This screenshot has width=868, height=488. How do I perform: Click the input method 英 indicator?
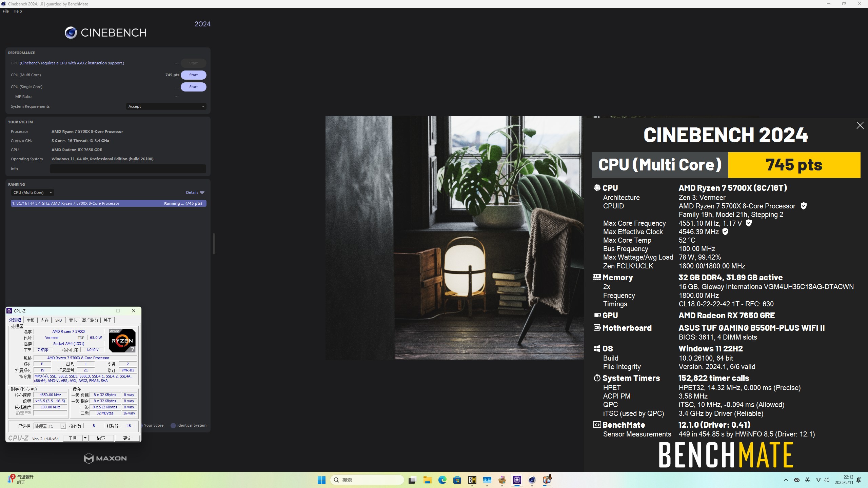click(807, 480)
